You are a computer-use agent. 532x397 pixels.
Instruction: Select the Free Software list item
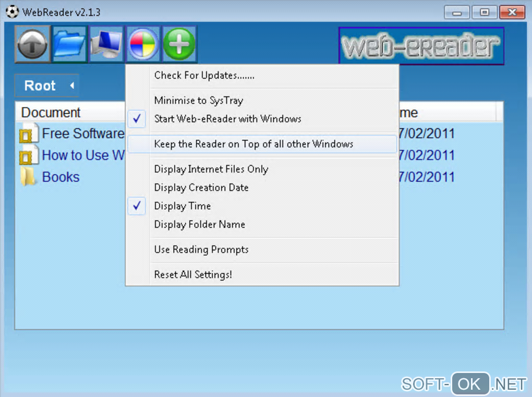pyautogui.click(x=83, y=134)
